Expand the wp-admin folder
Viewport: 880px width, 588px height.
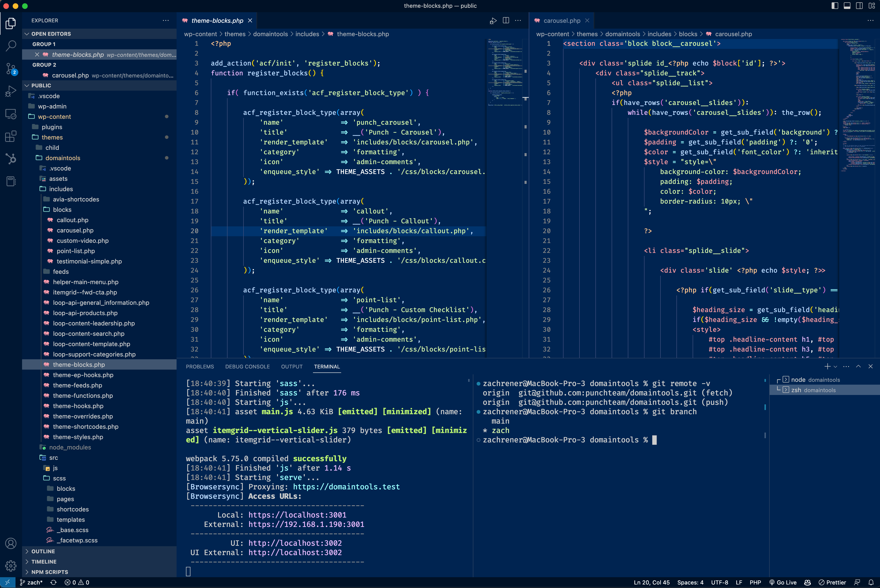point(99,107)
